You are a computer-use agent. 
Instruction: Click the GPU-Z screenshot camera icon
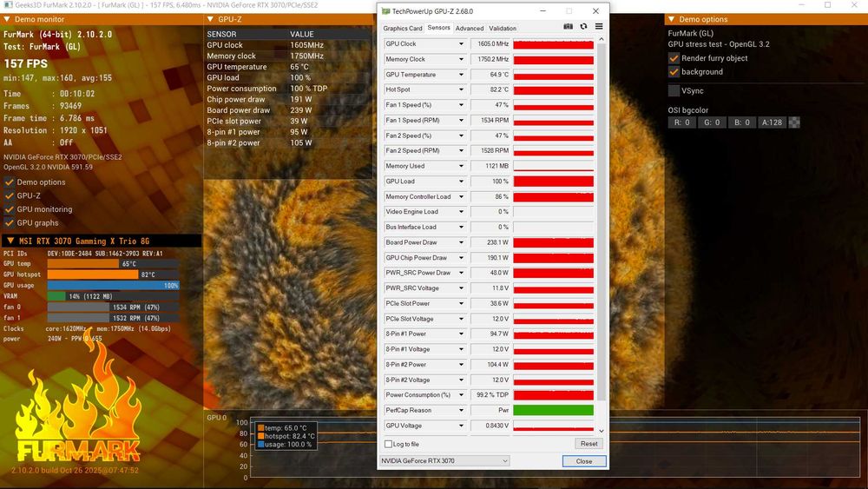click(568, 27)
